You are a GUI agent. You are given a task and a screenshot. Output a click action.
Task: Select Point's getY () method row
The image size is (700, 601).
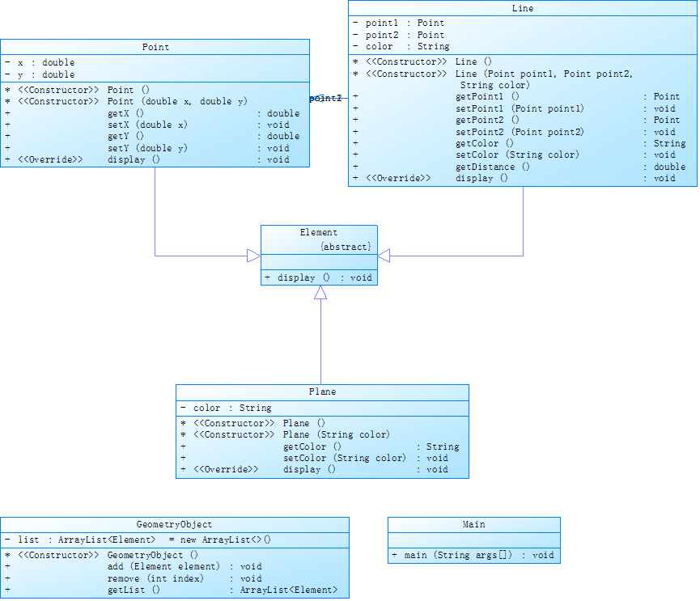point(152,136)
